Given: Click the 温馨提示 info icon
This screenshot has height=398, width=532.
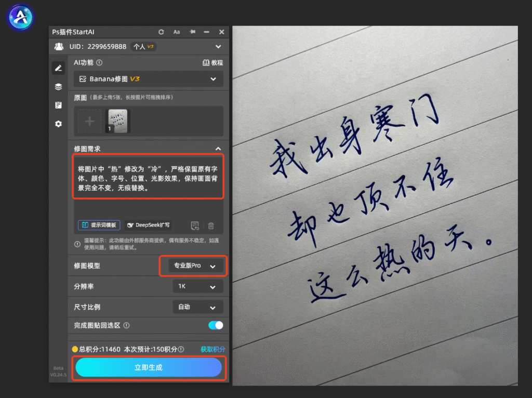Looking at the screenshot, I should pos(77,244).
